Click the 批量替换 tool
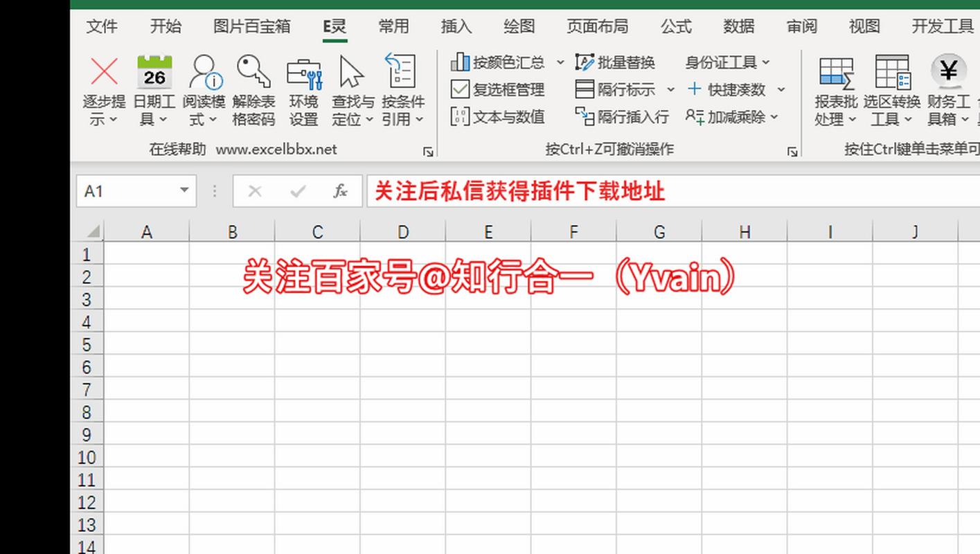980x554 pixels. tap(616, 62)
